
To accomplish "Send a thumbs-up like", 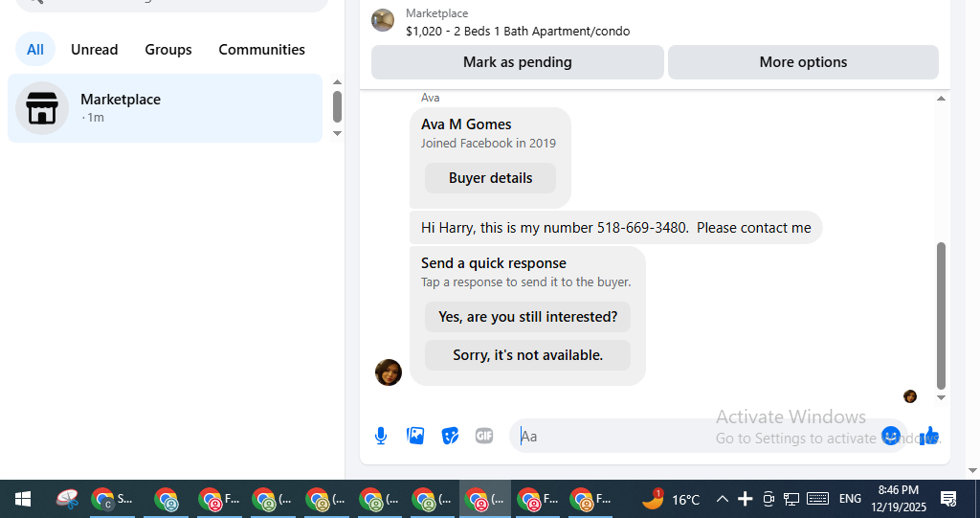I will pyautogui.click(x=928, y=436).
